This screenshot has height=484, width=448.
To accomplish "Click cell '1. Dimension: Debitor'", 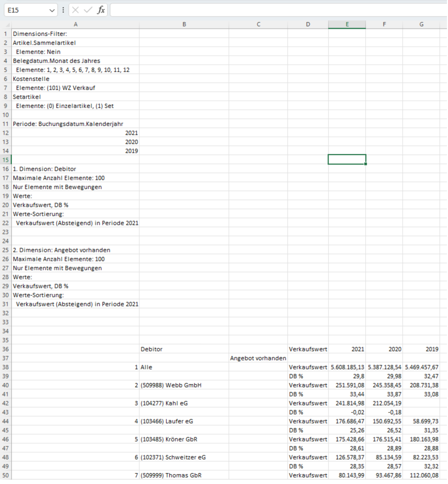I will coord(75,169).
